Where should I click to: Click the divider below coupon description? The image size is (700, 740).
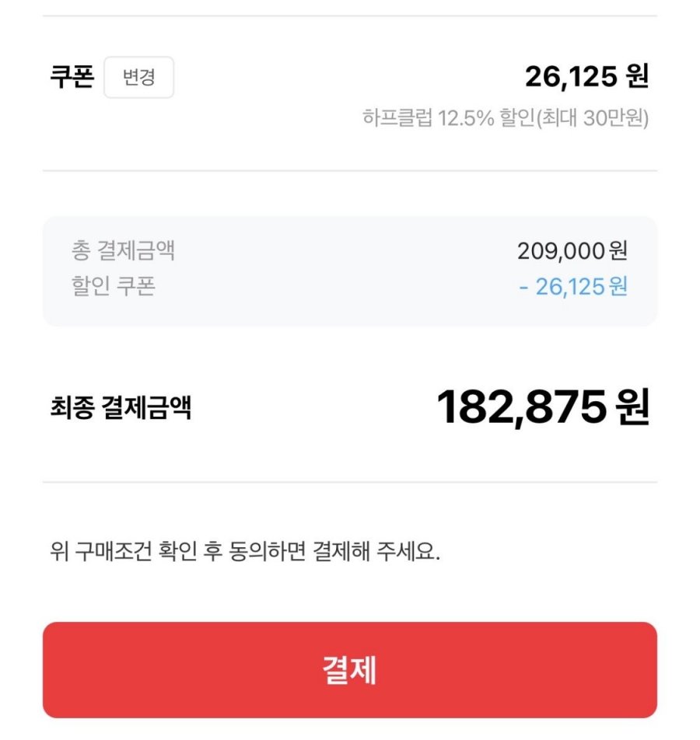[x=350, y=171]
